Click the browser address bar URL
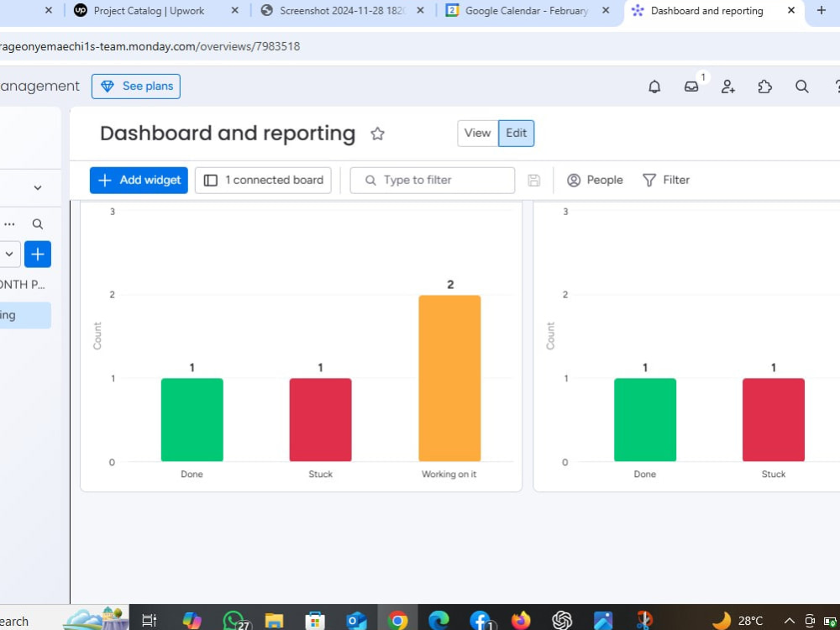Image resolution: width=840 pixels, height=630 pixels. 150,46
